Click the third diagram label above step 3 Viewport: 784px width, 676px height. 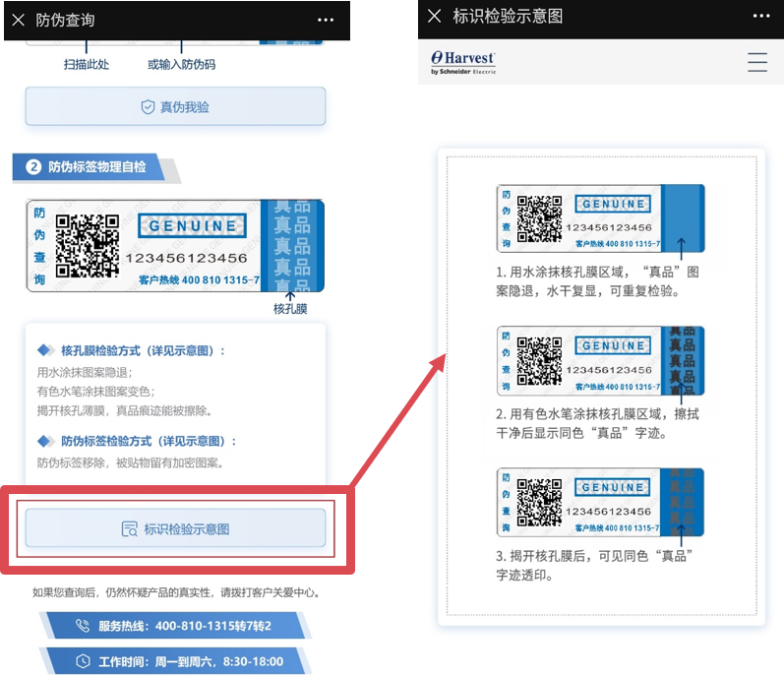coord(600,502)
